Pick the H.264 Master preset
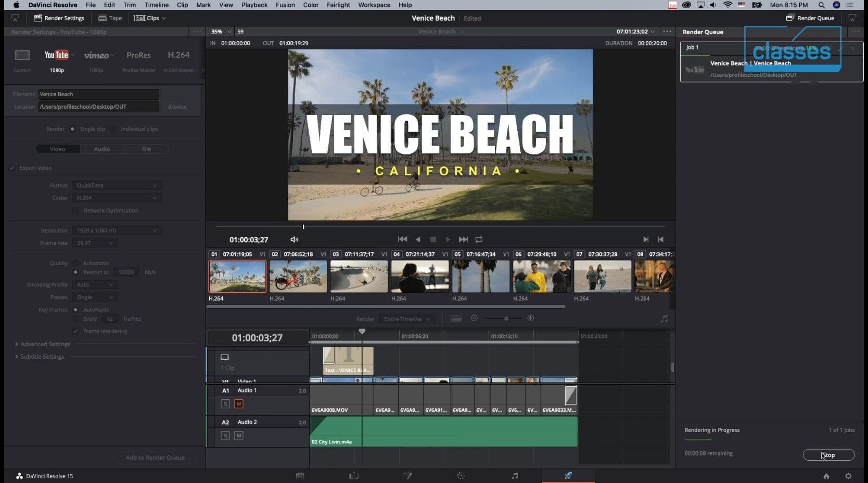The width and height of the screenshot is (868, 483). 178,60
